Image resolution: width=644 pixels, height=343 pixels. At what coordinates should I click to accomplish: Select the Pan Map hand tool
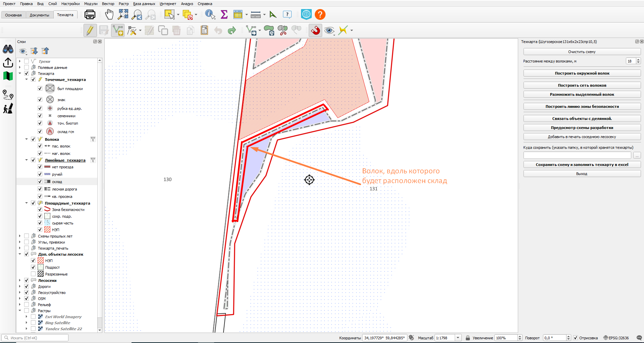(109, 14)
